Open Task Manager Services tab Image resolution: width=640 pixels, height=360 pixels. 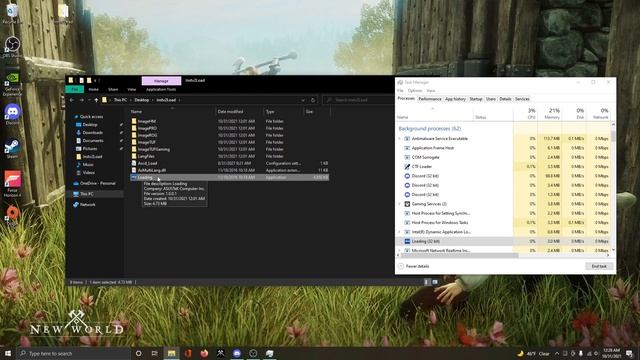click(x=522, y=99)
